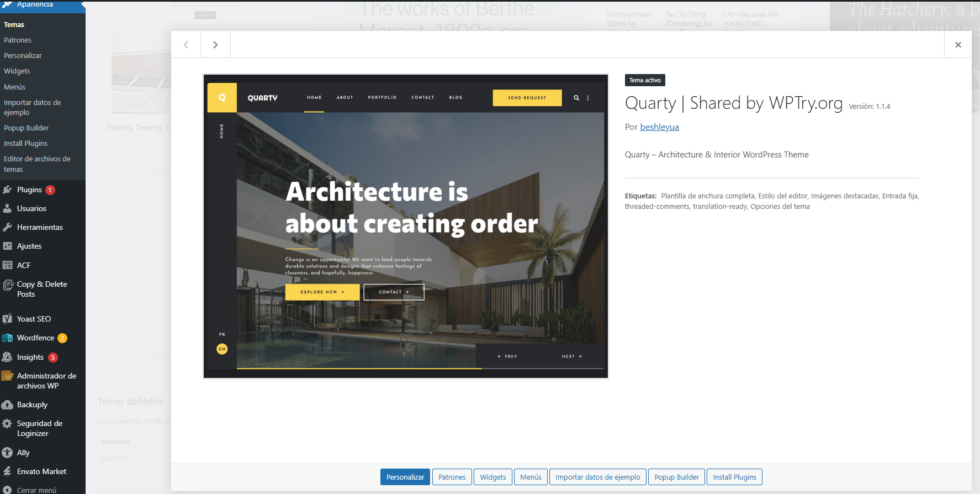The height and width of the screenshot is (494, 980).
Task: Click the Backuply cloud icon
Action: tap(7, 404)
